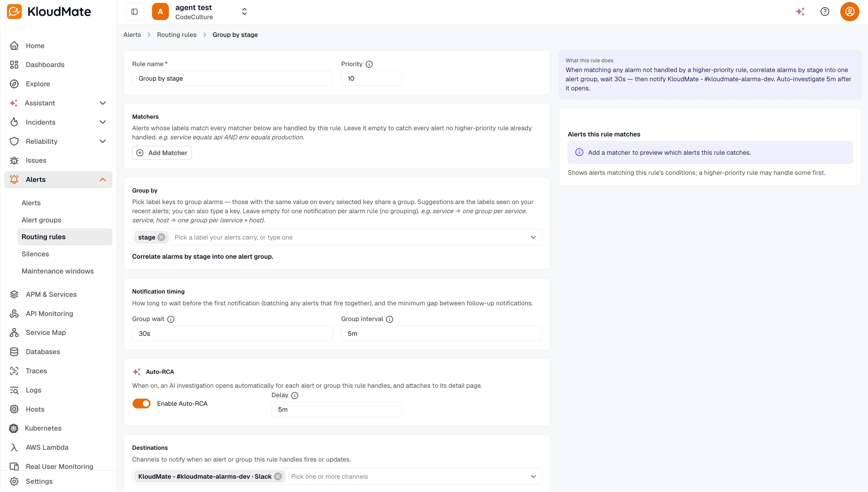This screenshot has width=868, height=492.
Task: Remove the 'stage' group-by tag
Action: tap(161, 237)
